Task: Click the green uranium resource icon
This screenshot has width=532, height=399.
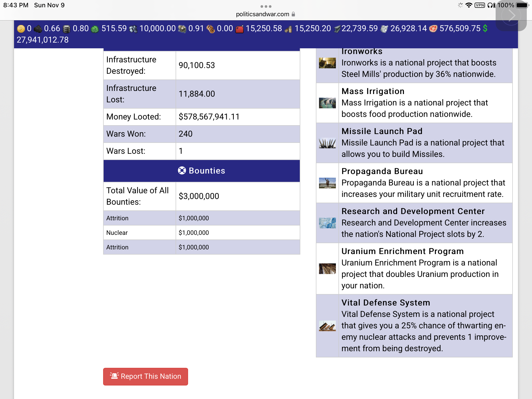Action: [95, 29]
